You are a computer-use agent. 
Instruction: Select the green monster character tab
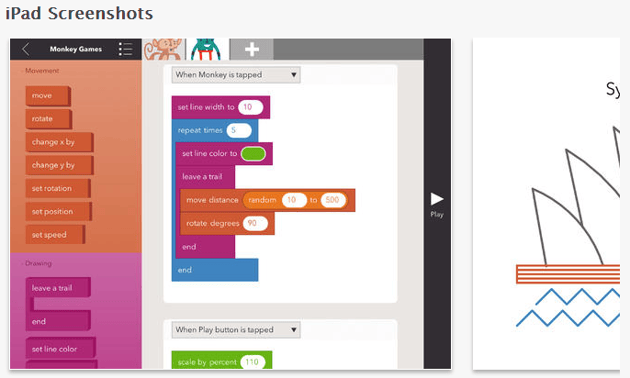206,49
